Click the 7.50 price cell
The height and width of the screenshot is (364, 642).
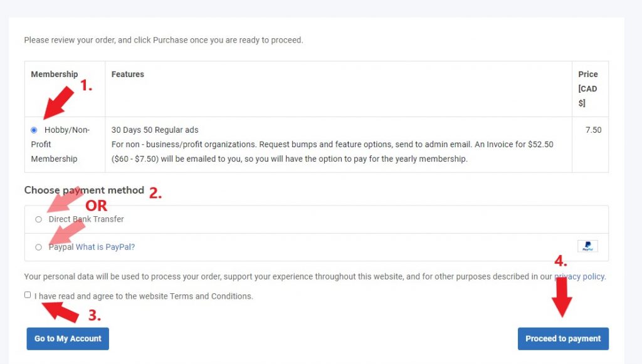click(593, 130)
